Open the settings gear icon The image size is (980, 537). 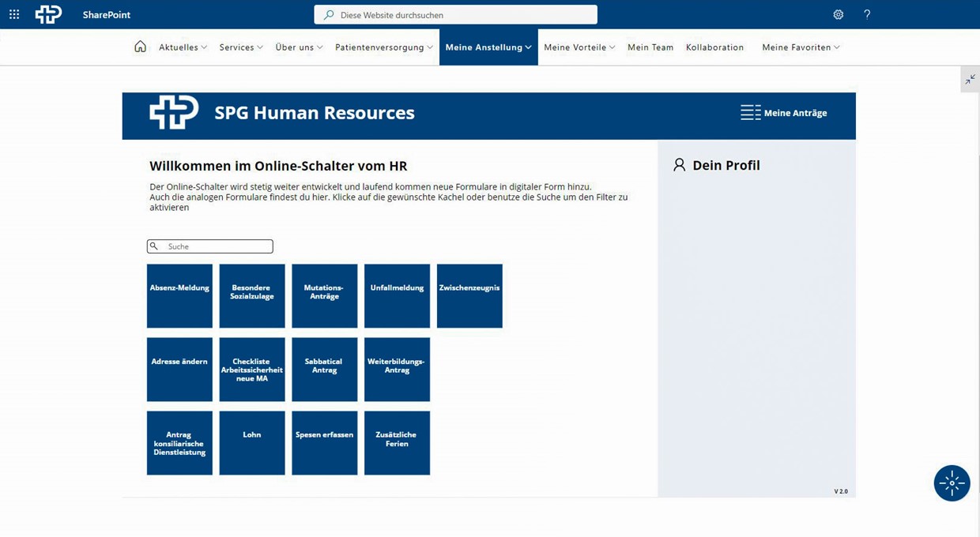(838, 14)
